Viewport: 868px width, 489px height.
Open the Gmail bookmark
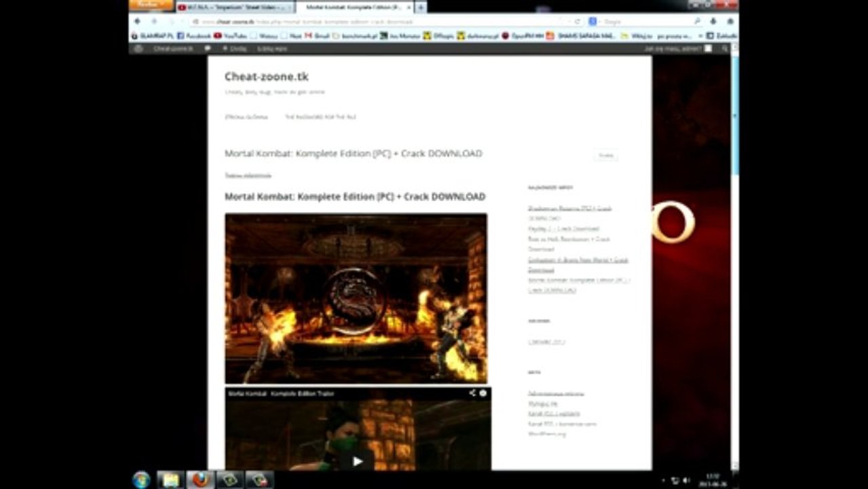point(316,35)
